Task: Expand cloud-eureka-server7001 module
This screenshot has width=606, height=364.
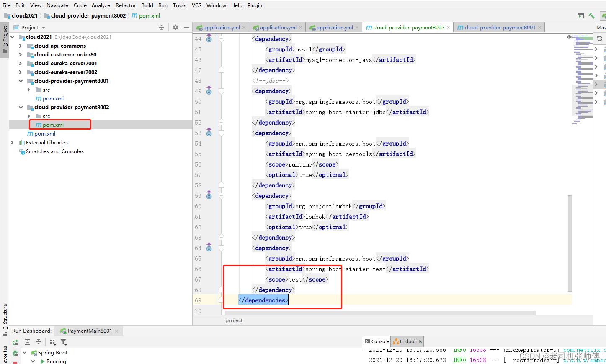Action: coord(21,63)
